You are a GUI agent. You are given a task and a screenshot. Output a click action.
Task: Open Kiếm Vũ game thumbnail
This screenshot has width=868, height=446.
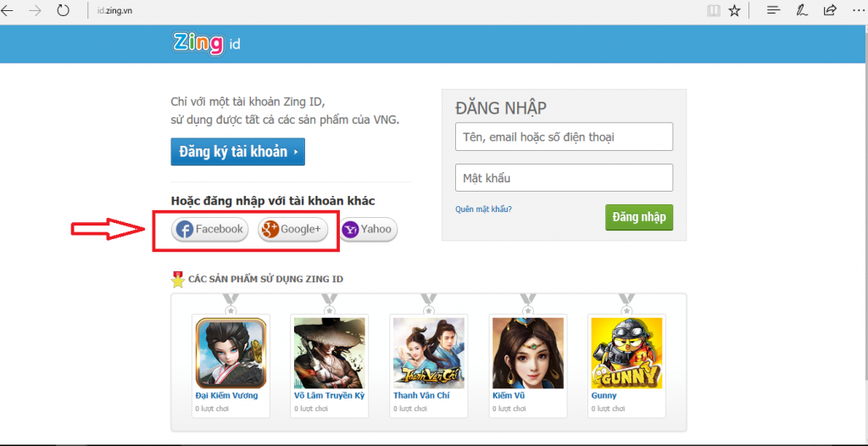point(527,353)
